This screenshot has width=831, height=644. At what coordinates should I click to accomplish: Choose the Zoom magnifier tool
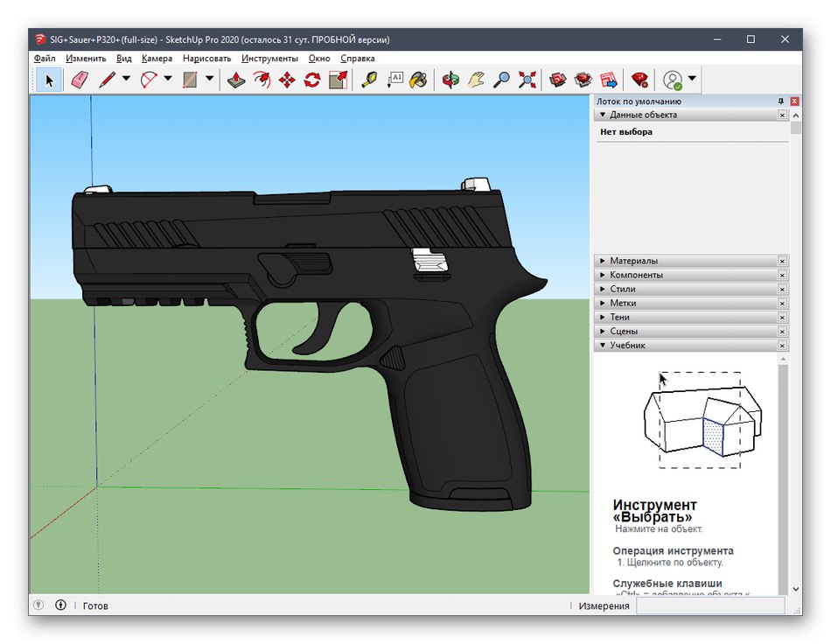point(501,80)
